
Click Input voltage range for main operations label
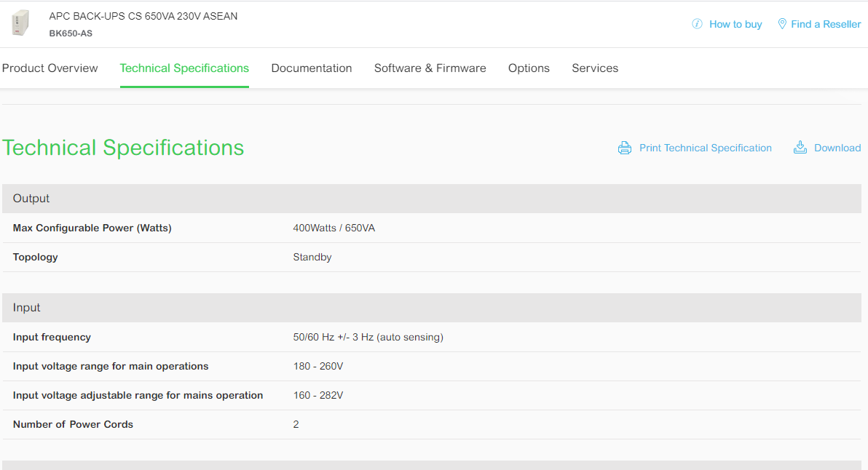[111, 366]
